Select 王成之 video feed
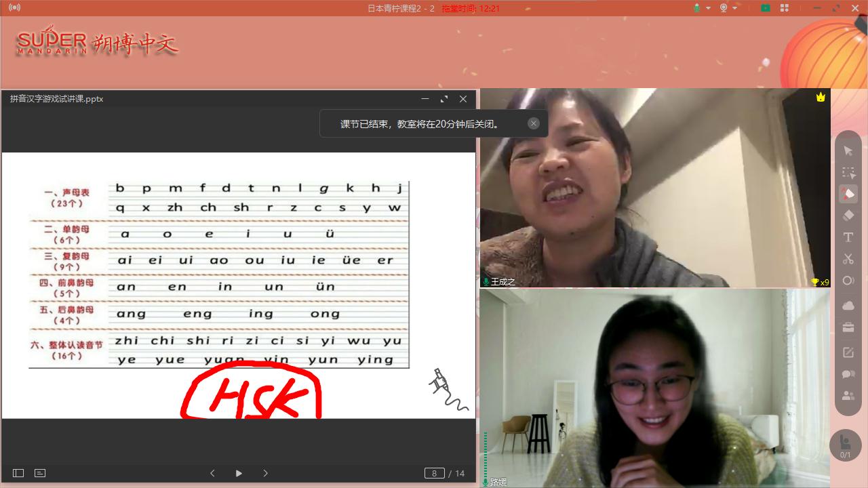Viewport: 868px width, 488px height. (655, 188)
